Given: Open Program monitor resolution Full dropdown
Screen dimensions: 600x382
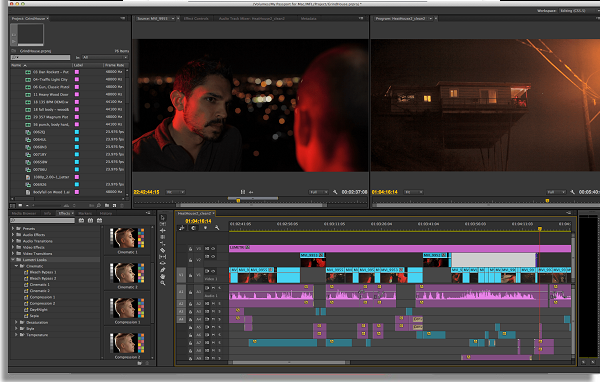Looking at the screenshot, I should click(556, 192).
